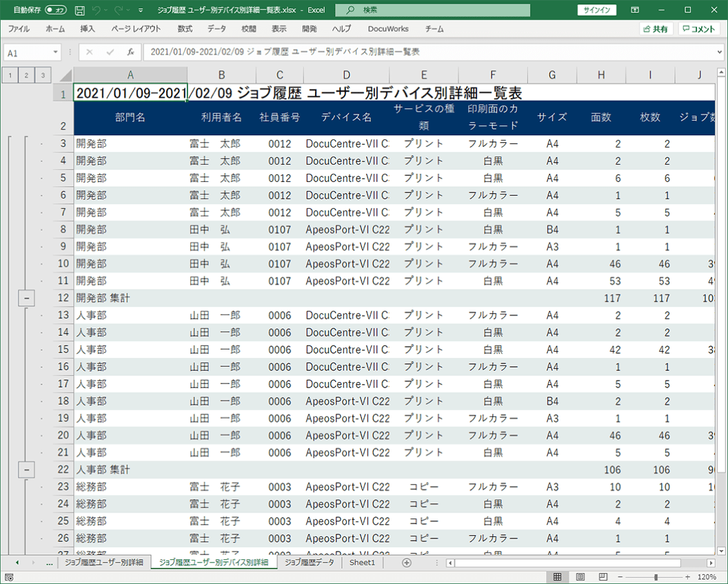Switch to Sheet1 tab
The width and height of the screenshot is (728, 584).
pos(362,562)
